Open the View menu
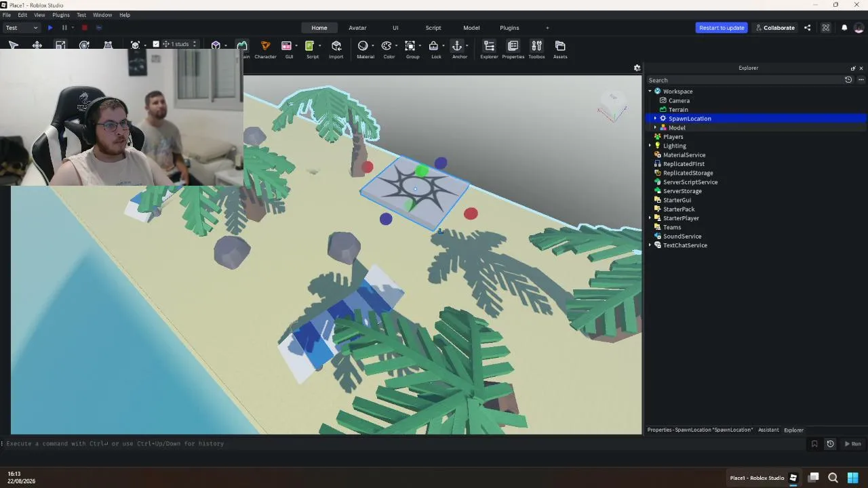Screen dimensions: 868x488 [39, 15]
